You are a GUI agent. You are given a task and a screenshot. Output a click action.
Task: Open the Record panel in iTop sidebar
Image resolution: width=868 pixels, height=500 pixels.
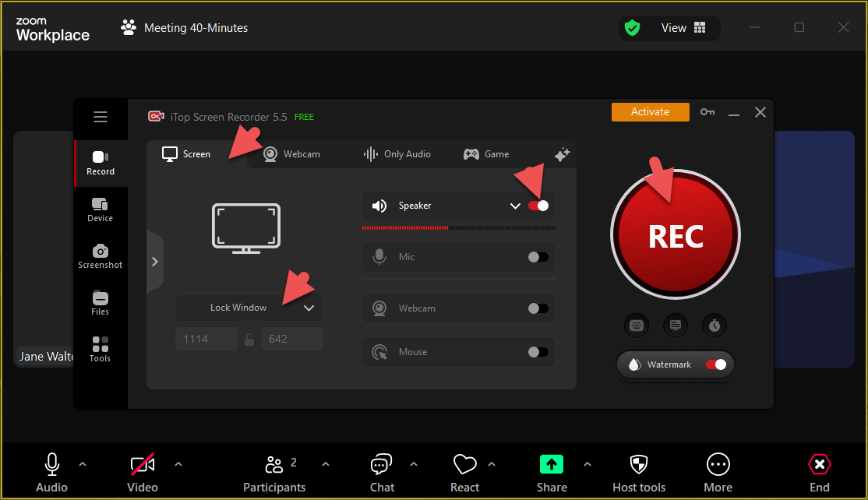(x=100, y=164)
